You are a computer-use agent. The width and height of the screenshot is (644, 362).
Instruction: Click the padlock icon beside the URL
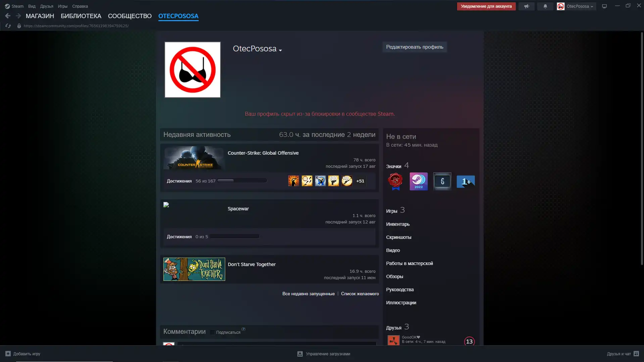[x=19, y=26]
